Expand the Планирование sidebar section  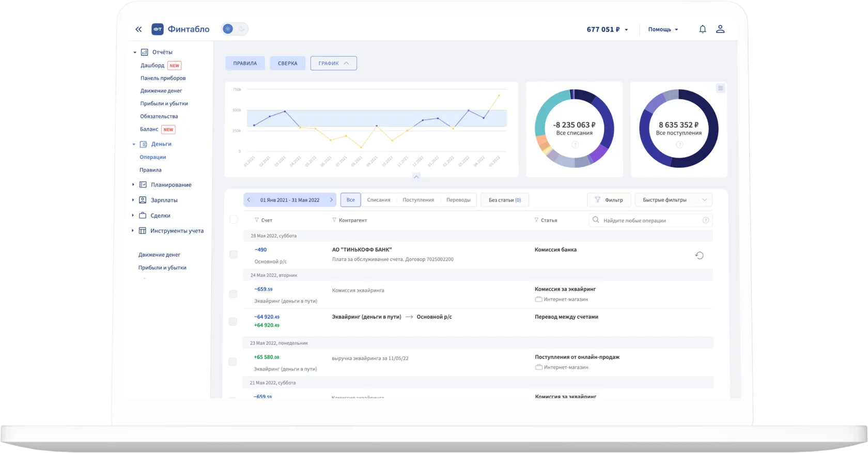133,185
